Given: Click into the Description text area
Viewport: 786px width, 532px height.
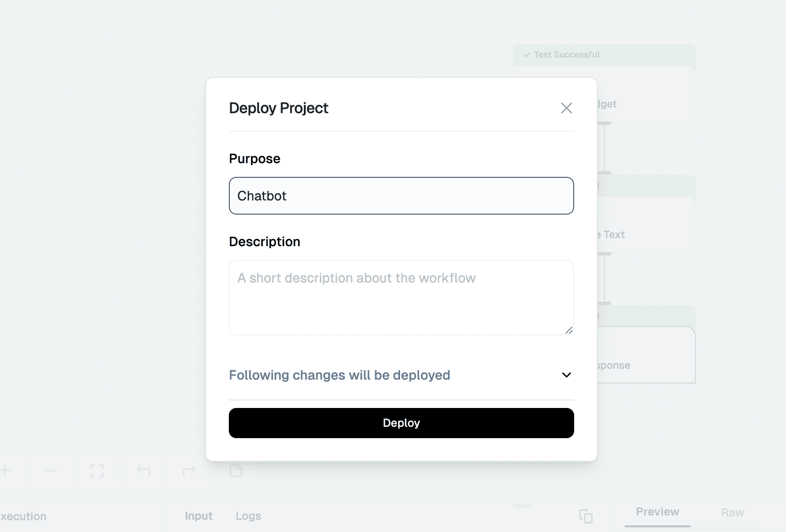Looking at the screenshot, I should tap(401, 297).
